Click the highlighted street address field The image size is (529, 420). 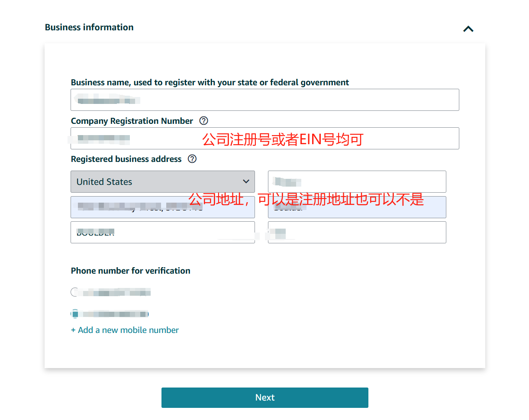coord(162,207)
